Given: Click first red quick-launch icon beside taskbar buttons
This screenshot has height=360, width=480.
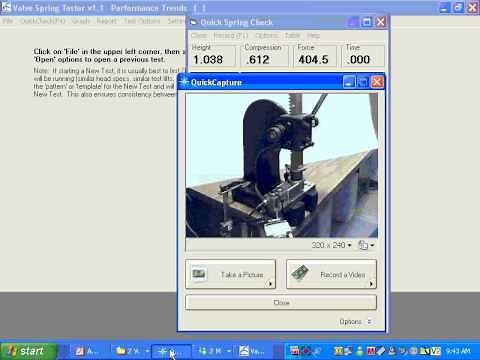Looking at the screenshot, I should (294, 351).
